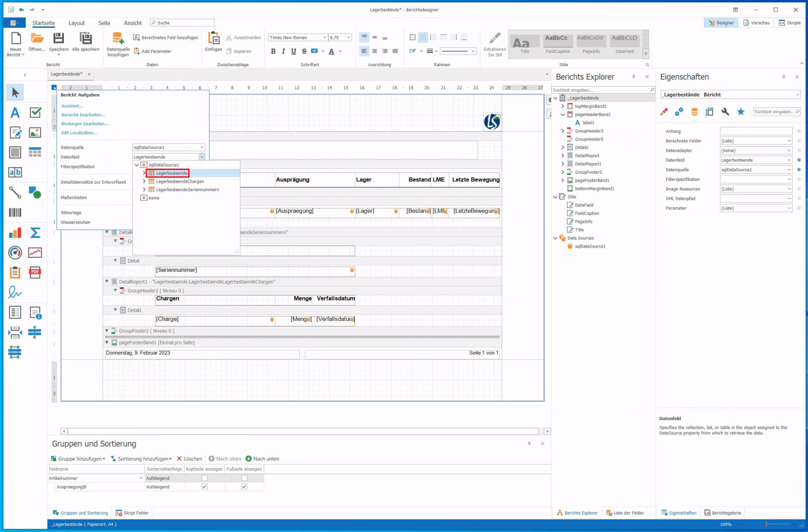Click the Speichern save icon
The width and height of the screenshot is (808, 532).
(59, 39)
